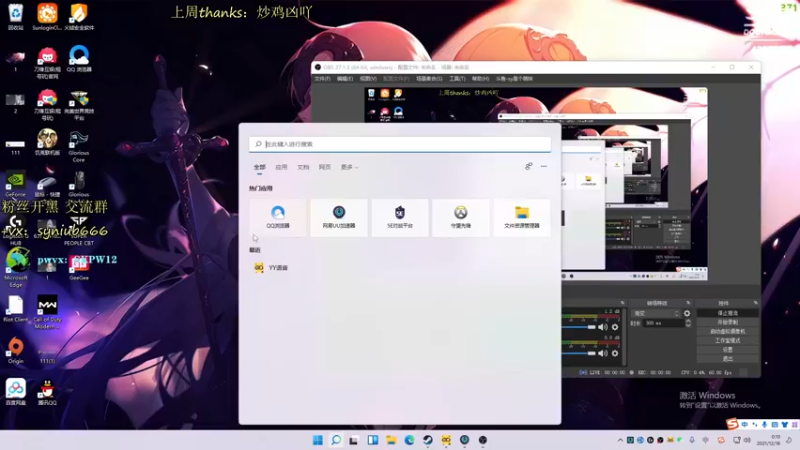The image size is (800, 450).
Task: Click inside the search text box
Action: click(400, 144)
